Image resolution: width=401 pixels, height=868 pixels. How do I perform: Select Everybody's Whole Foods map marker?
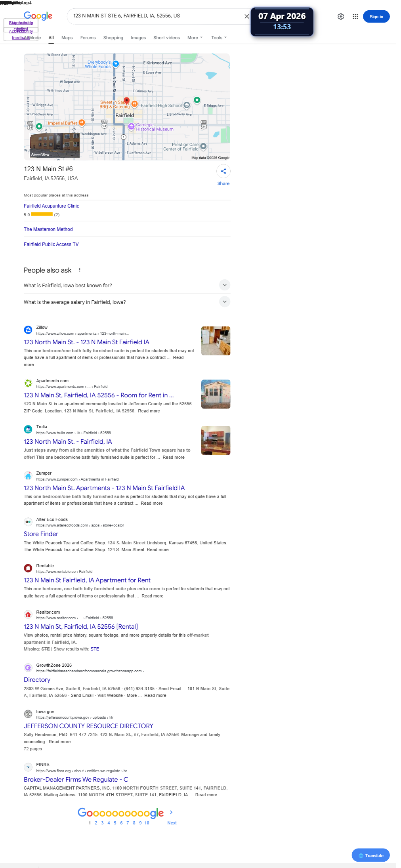[x=116, y=63]
